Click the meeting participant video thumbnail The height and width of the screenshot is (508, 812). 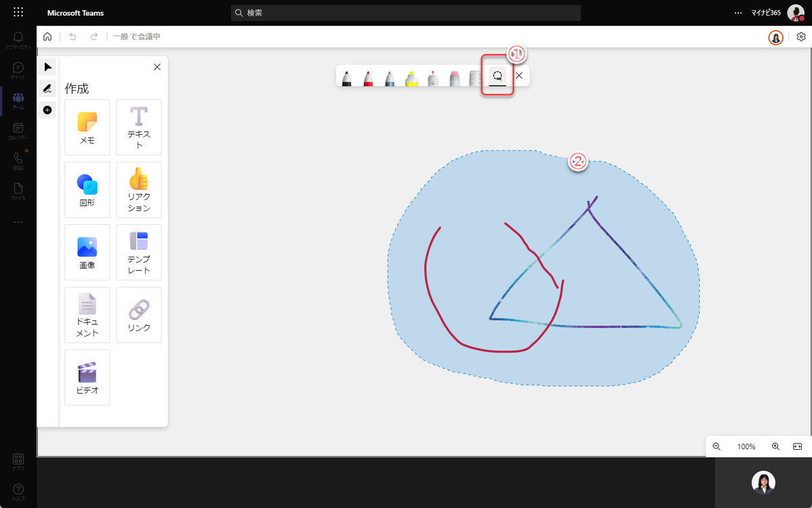click(763, 482)
